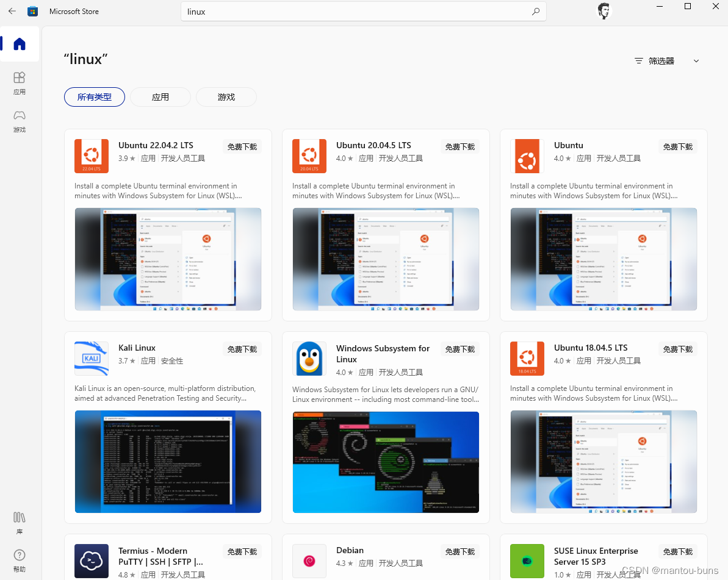Screen dimensions: 728x580
Task: Open the Microsoft Store home icon in sidebar
Action: click(x=19, y=43)
